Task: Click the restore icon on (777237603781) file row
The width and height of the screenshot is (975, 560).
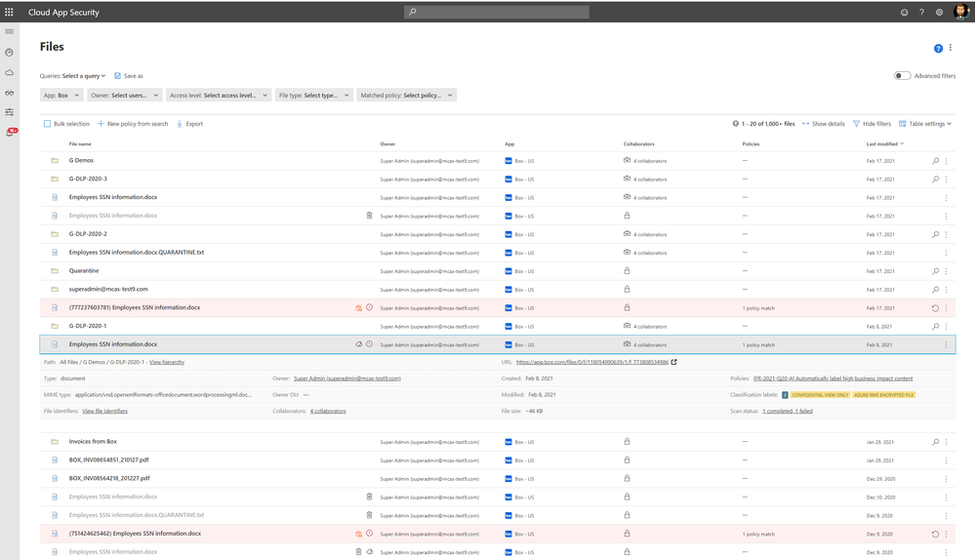Action: (x=935, y=308)
